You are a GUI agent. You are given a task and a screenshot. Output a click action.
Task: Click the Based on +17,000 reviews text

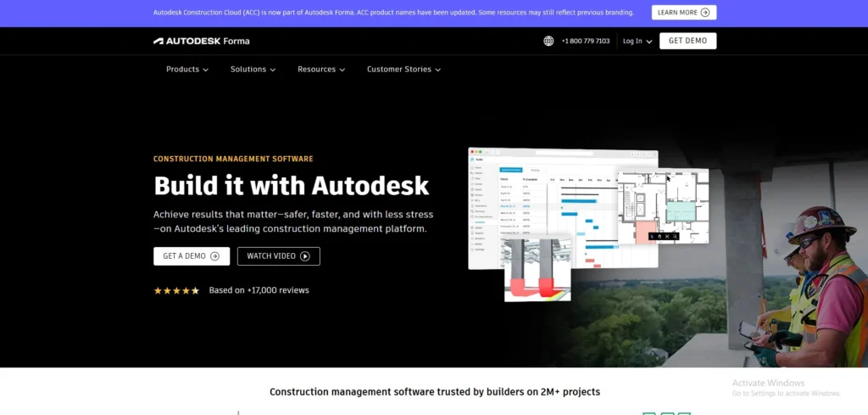coord(259,290)
